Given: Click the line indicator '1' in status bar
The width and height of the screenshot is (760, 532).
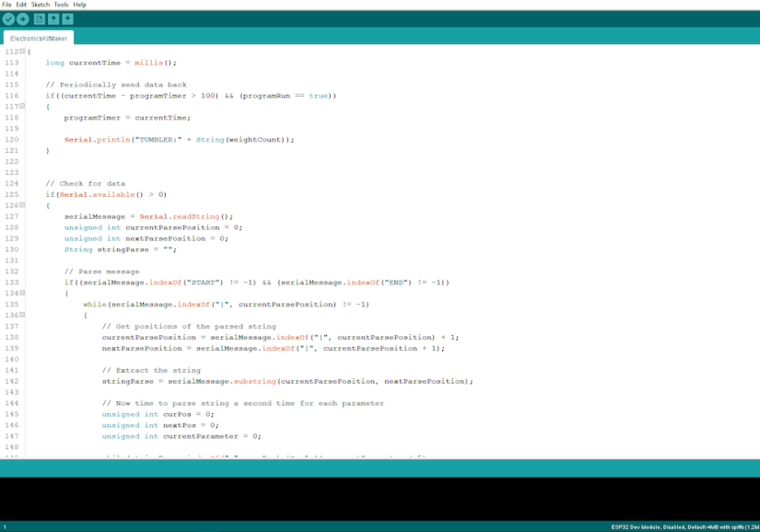Looking at the screenshot, I should (5, 527).
